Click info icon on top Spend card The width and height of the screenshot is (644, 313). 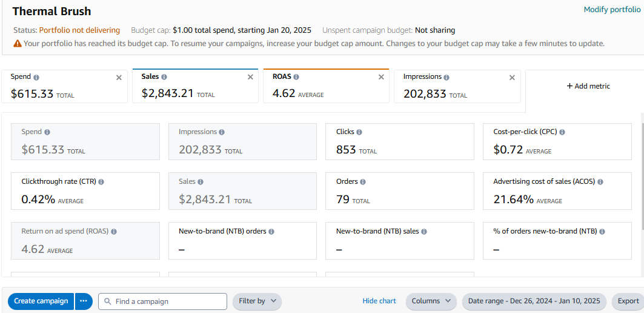36,77
